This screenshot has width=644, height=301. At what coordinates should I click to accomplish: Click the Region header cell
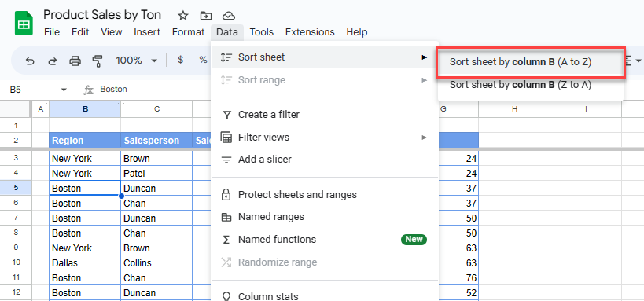coord(85,141)
